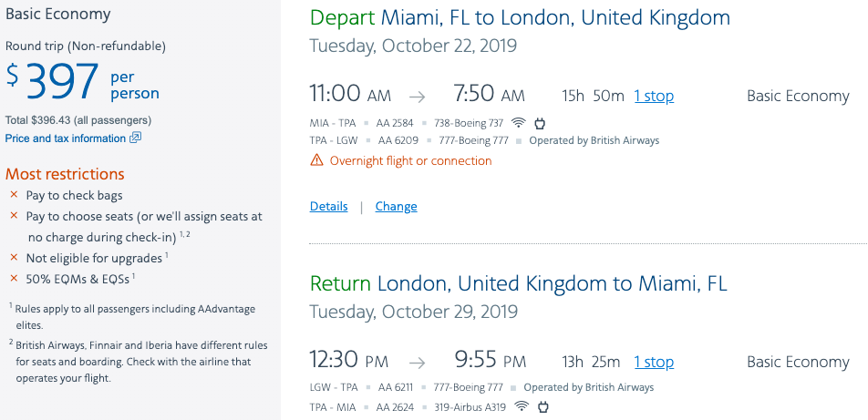Screen dimensions: 868x420
Task: Open the Price and tax information link
Action: (66, 138)
